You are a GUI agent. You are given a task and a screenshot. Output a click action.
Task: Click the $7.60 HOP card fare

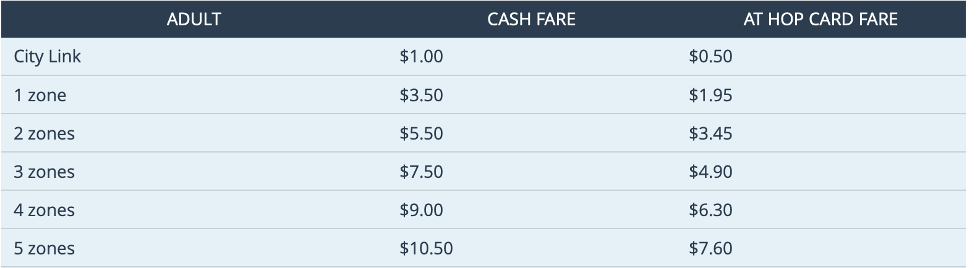click(710, 248)
